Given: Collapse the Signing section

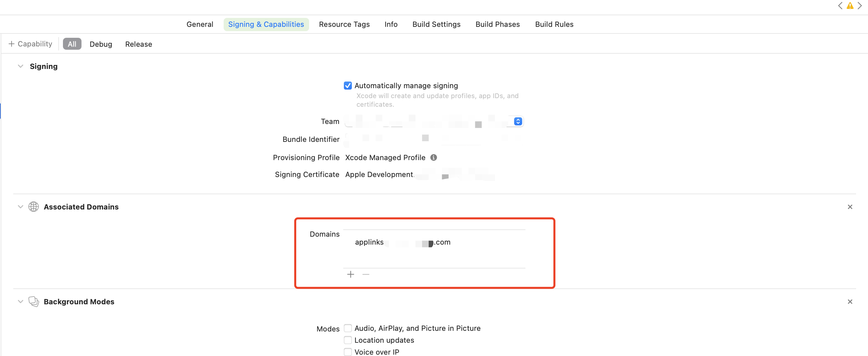Looking at the screenshot, I should pos(20,66).
